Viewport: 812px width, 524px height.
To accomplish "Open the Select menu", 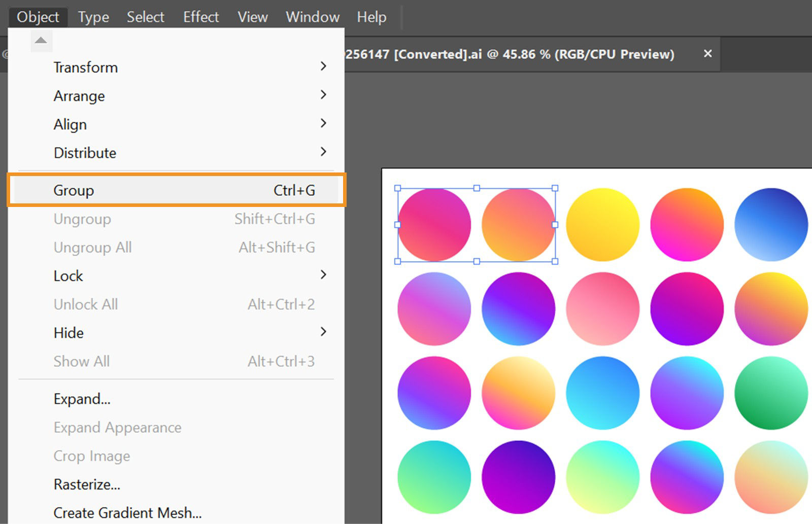I will [x=145, y=17].
